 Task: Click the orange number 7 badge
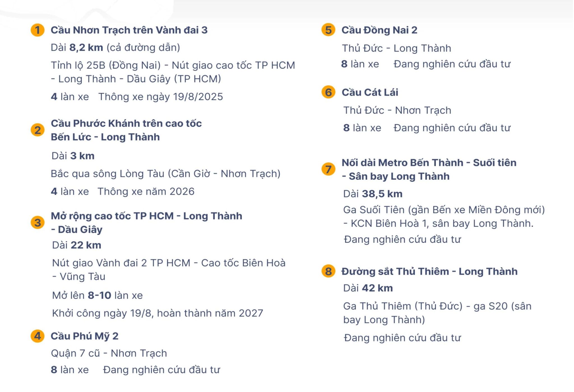tap(328, 169)
